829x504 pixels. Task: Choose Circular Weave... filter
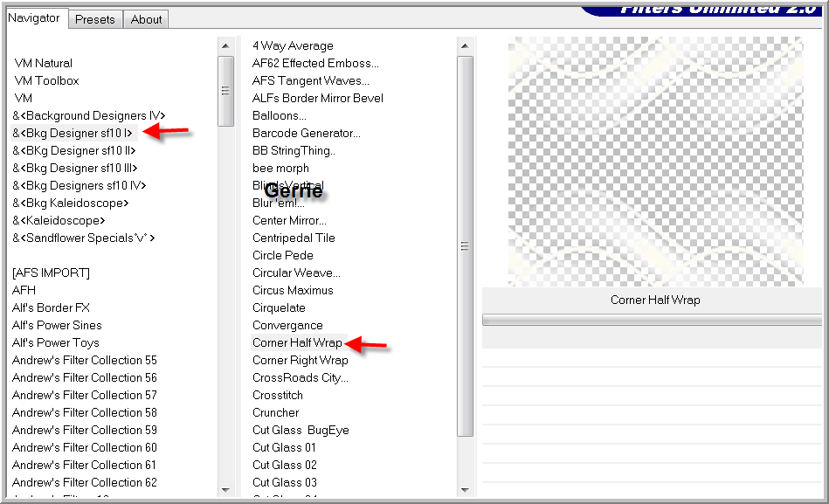297,273
